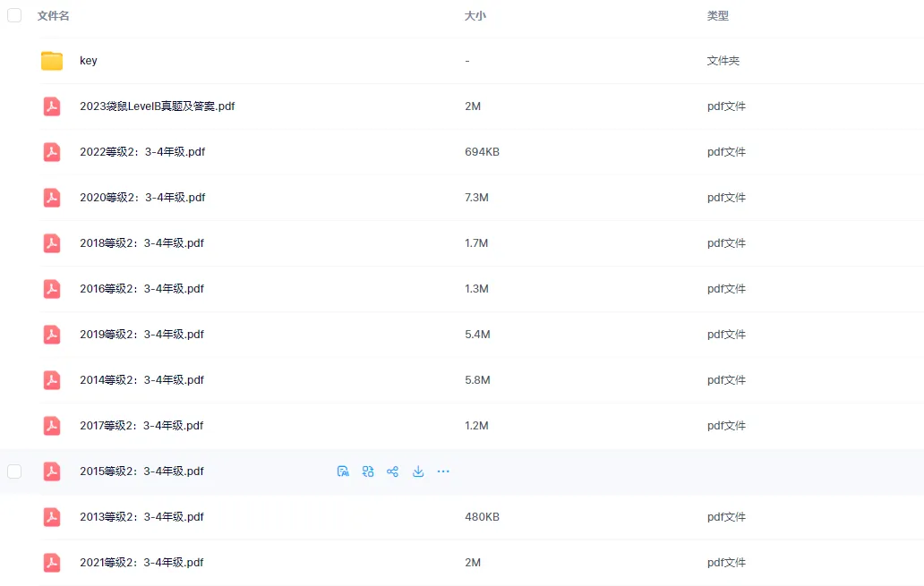Click pdf文件 type on 2013等级2 row
The image size is (924, 586).
tap(727, 517)
